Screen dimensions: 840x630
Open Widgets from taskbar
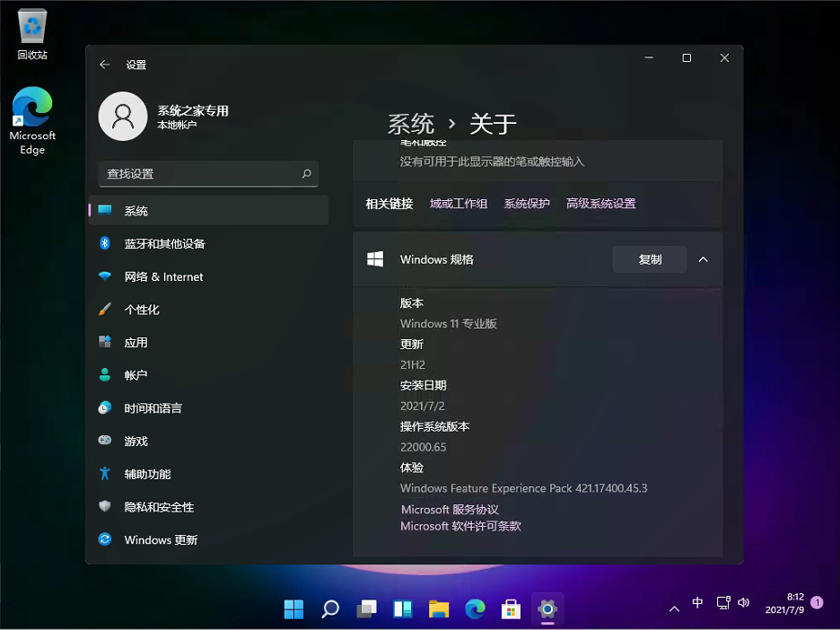point(402,609)
